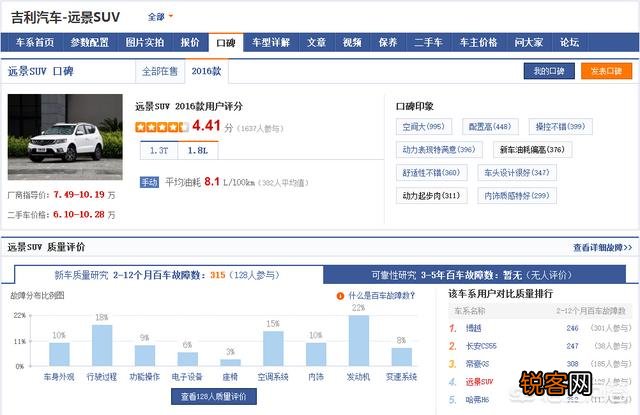Image resolution: width=640 pixels, height=415 pixels.
Task: Click the orange info icon beside 什么是百车故障数
Action: [x=340, y=296]
